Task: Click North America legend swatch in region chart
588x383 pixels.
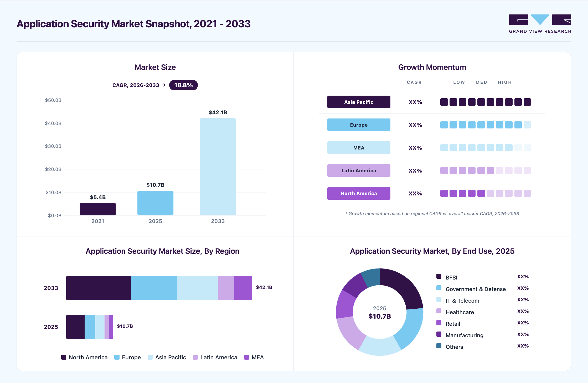Action: [64, 357]
